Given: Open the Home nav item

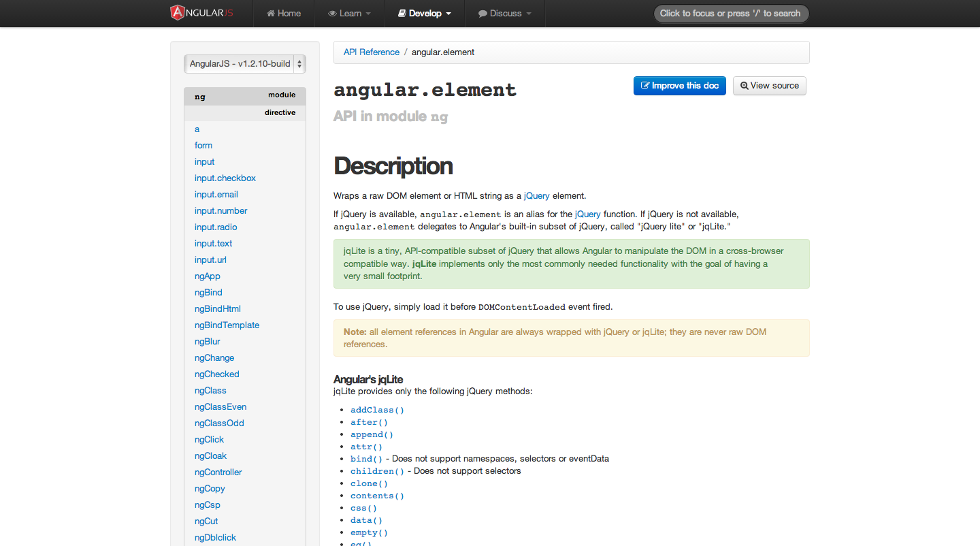Looking at the screenshot, I should [284, 13].
